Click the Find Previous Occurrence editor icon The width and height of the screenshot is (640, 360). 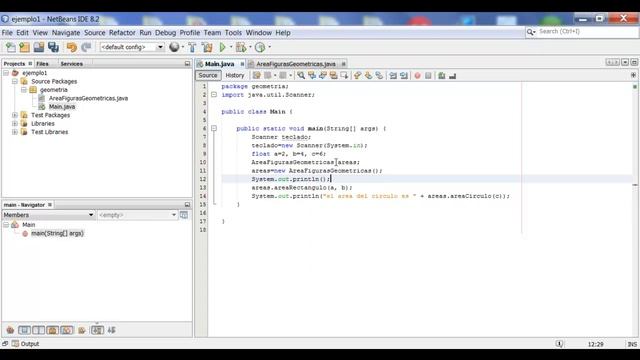coord(312,76)
